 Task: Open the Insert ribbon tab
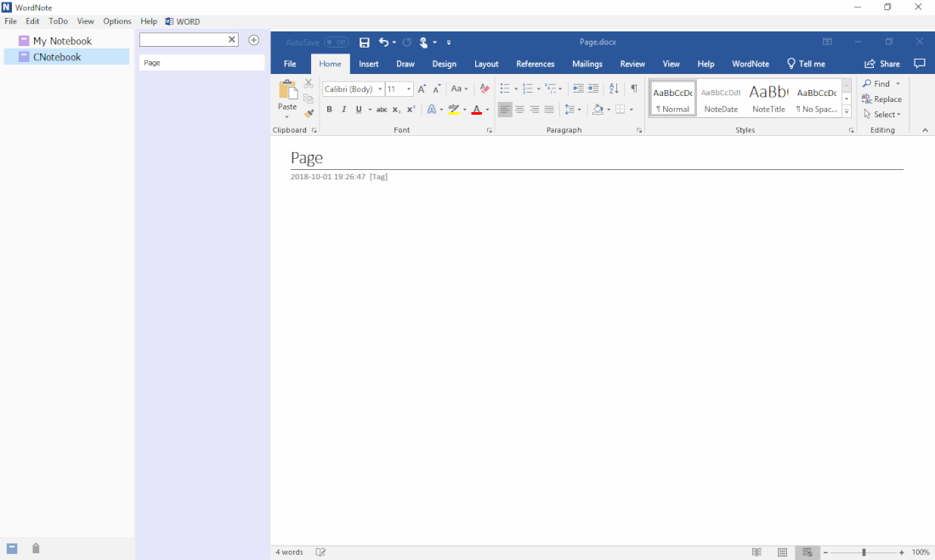pos(369,64)
